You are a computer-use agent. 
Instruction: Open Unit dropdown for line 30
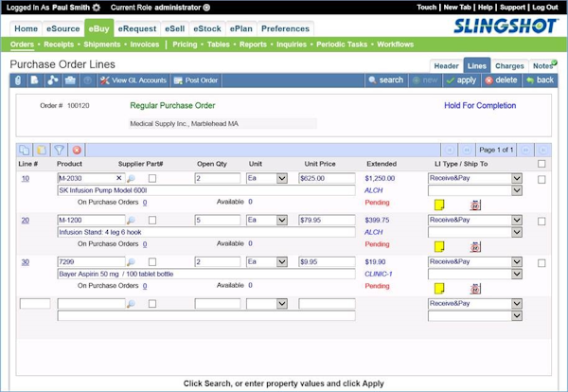tap(282, 261)
